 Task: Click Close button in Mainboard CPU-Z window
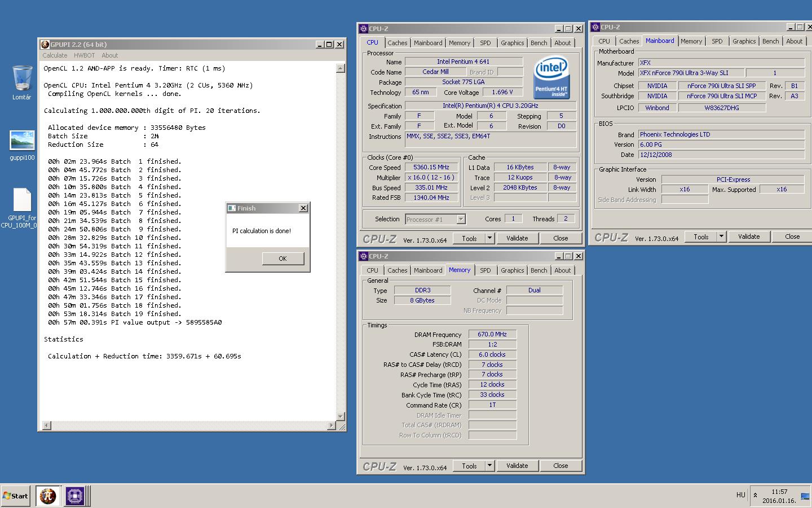(x=792, y=237)
